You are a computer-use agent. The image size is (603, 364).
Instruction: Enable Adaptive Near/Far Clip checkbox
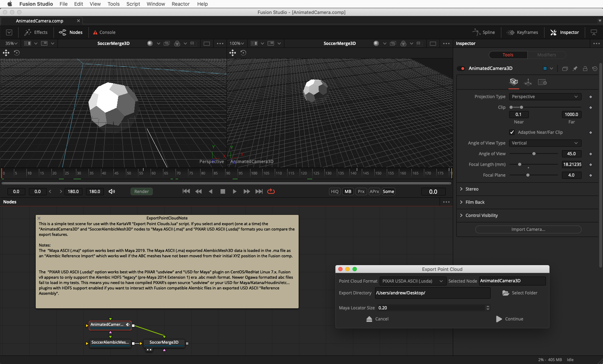click(512, 132)
